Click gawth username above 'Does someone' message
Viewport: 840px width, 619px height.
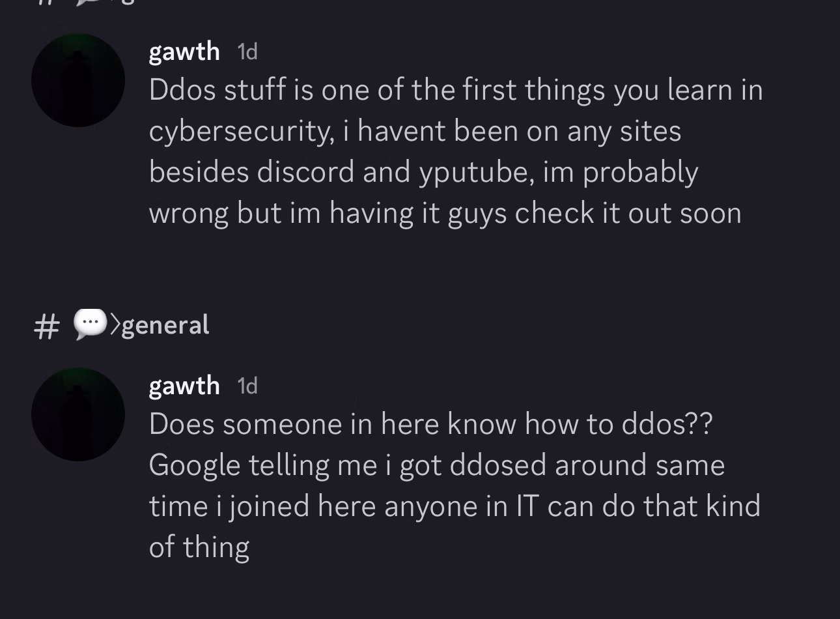point(184,386)
